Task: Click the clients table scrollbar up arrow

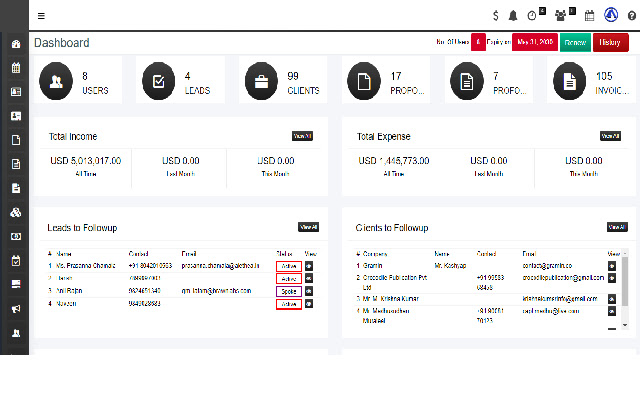Action: (624, 253)
